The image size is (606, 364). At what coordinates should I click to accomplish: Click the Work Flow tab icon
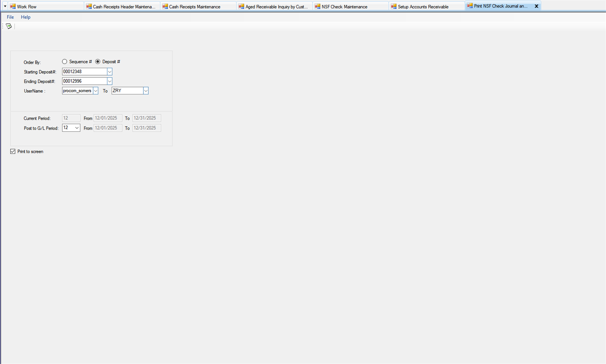(x=13, y=6)
